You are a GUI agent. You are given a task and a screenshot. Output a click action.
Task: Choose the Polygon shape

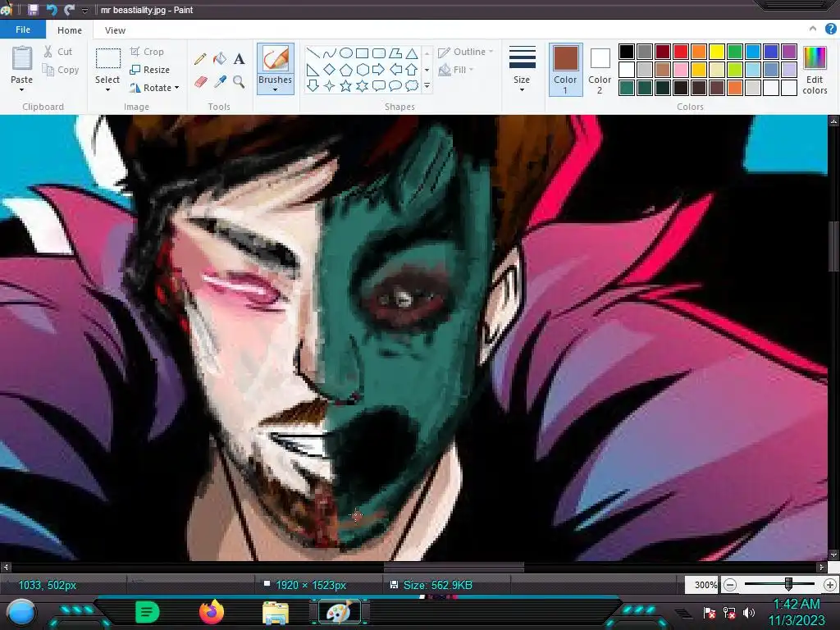pos(395,52)
